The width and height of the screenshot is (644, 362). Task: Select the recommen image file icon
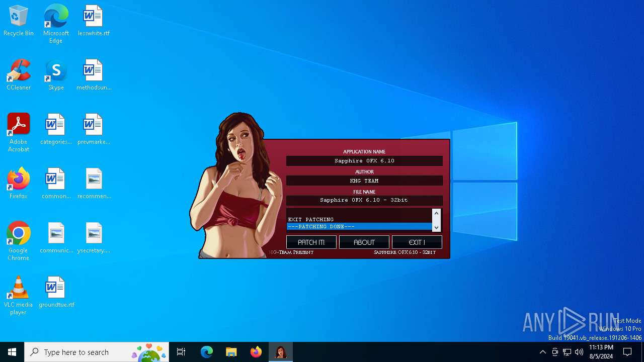point(94,184)
